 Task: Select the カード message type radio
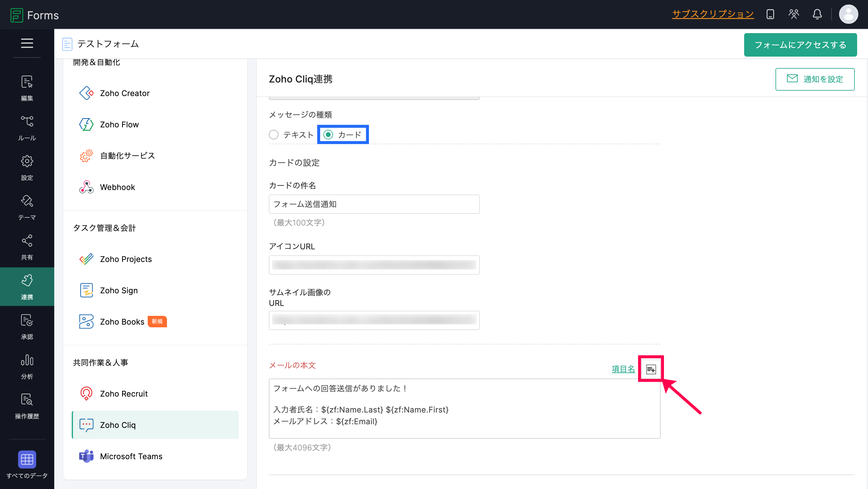tap(328, 135)
